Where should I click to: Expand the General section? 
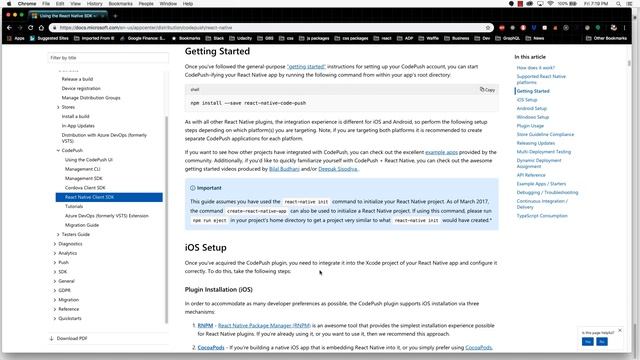[x=55, y=281]
